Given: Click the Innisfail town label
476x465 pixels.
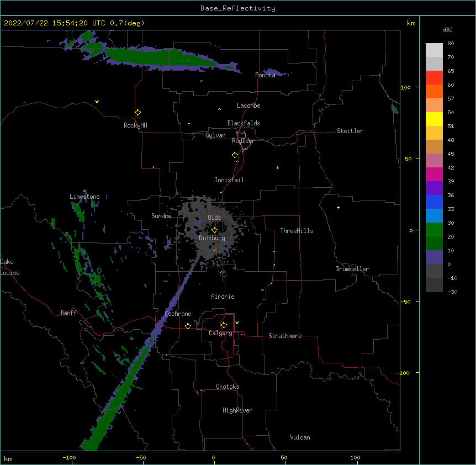Looking at the screenshot, I should (229, 180).
